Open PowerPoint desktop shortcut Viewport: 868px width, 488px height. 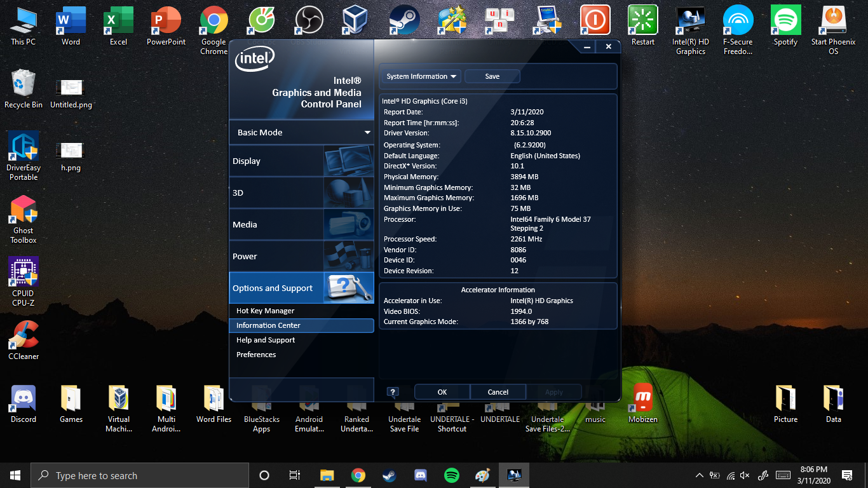(166, 26)
